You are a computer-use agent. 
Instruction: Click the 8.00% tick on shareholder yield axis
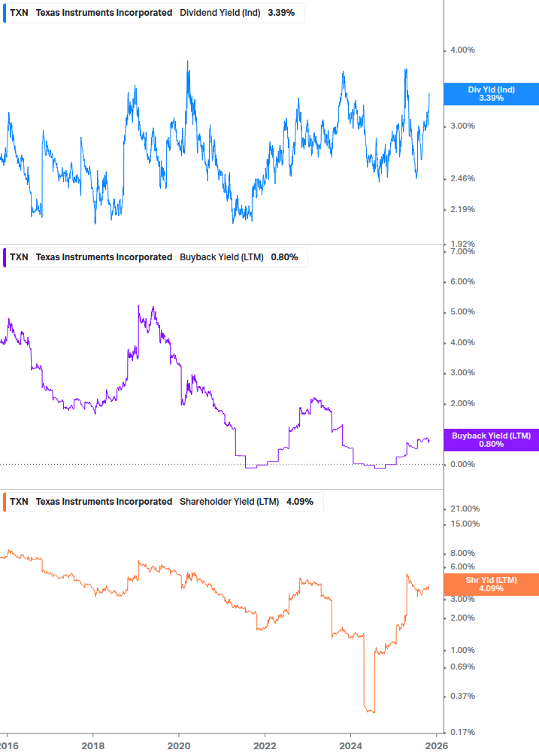462,553
